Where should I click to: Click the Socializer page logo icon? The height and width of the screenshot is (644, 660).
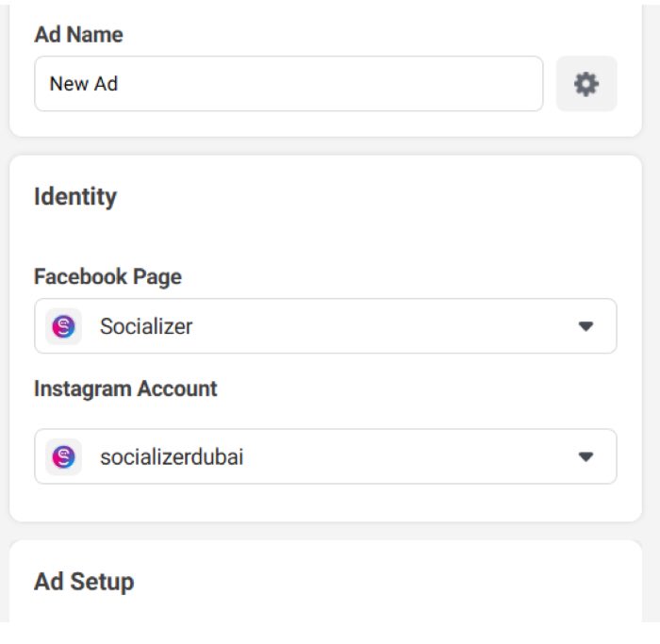[64, 326]
